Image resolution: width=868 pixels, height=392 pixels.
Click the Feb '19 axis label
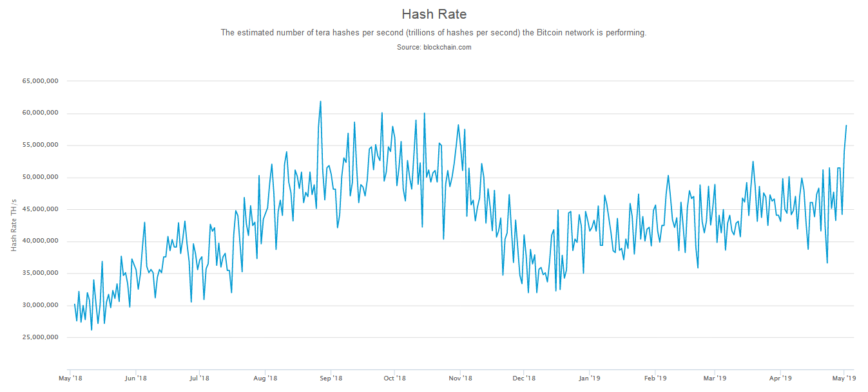point(656,378)
